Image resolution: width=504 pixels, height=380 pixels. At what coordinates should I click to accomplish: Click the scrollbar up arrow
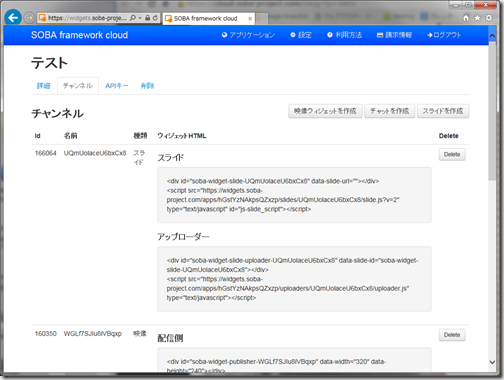click(x=492, y=35)
